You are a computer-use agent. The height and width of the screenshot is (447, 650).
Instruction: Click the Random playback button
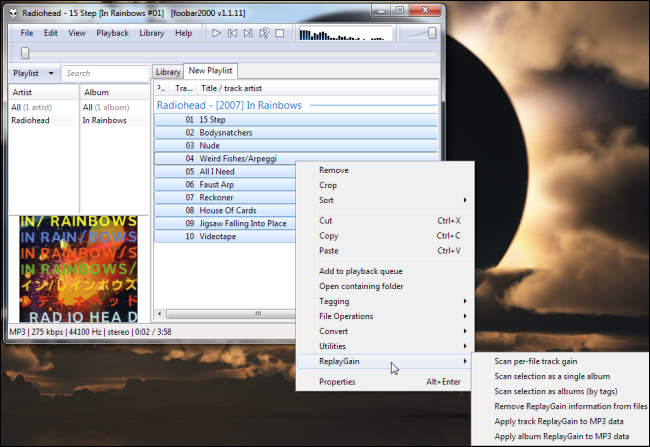(x=264, y=33)
